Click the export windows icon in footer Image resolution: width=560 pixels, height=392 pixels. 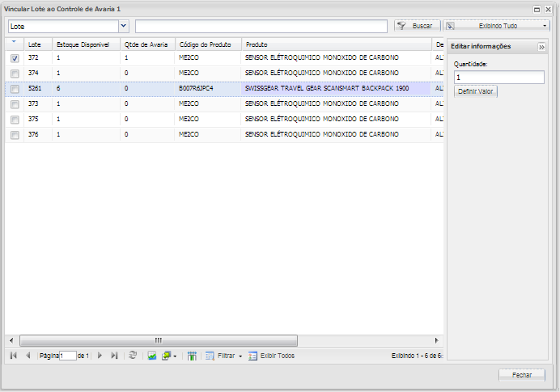pos(166,356)
